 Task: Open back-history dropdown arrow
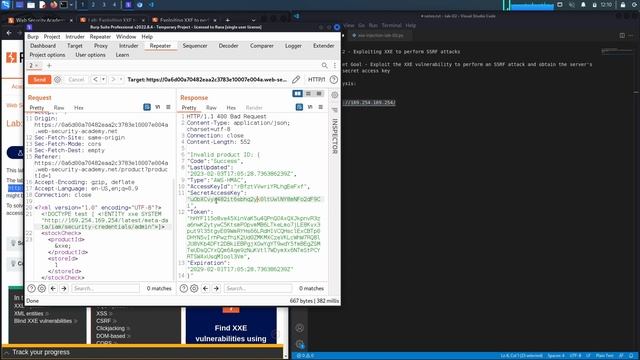pos(104,80)
